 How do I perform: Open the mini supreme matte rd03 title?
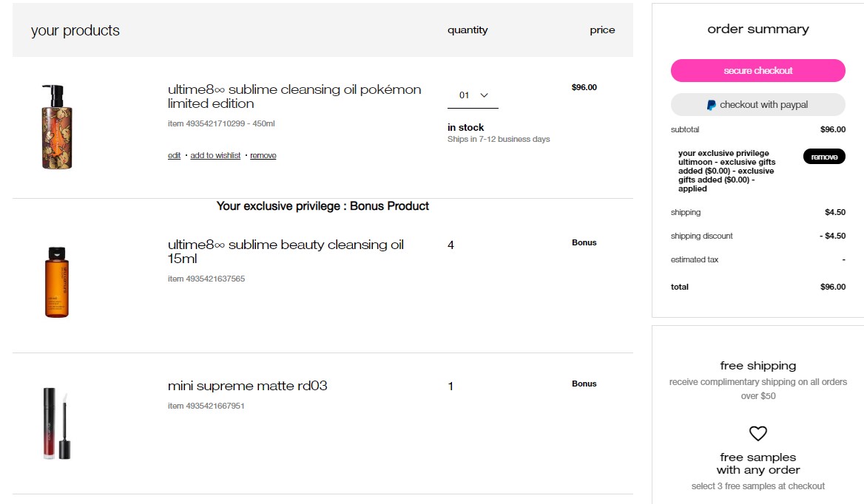247,386
